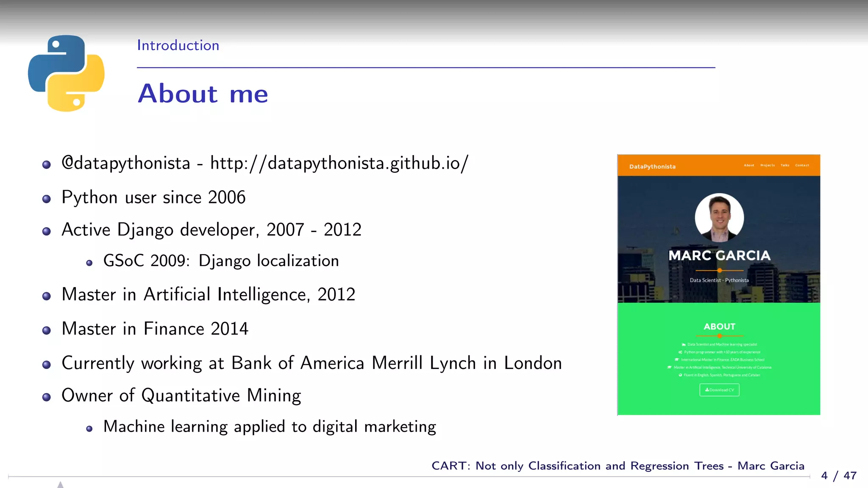
Task: Select Machine learning applied to digital marketing
Action: coord(270,427)
